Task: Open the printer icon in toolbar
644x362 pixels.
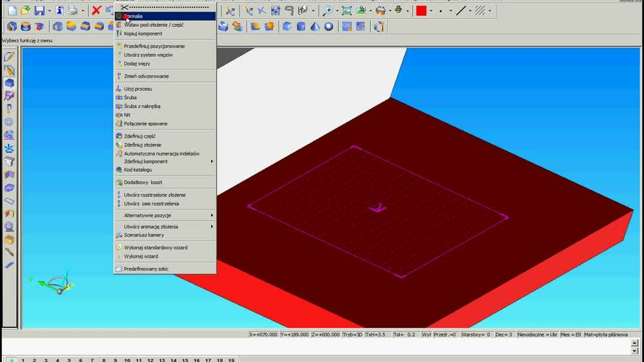Action: [x=73, y=11]
